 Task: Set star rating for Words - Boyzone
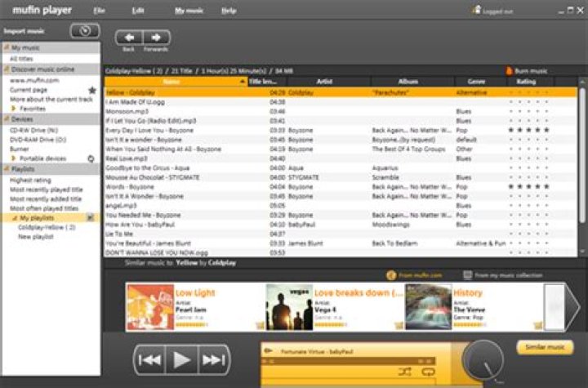(528, 186)
